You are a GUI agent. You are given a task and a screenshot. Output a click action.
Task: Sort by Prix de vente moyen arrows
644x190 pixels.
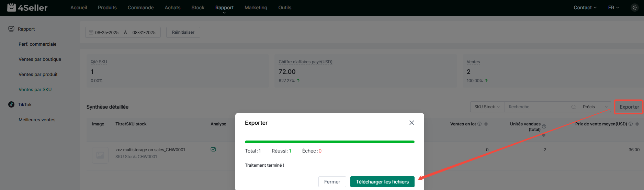(x=637, y=124)
